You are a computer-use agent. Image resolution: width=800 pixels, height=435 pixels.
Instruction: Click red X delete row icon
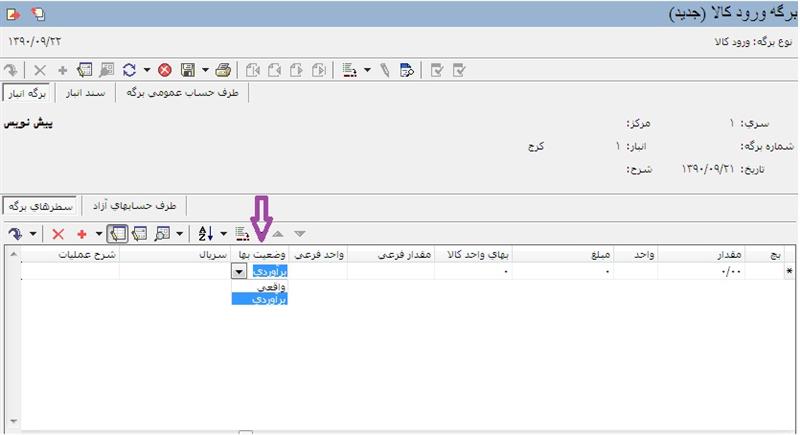click(x=58, y=233)
